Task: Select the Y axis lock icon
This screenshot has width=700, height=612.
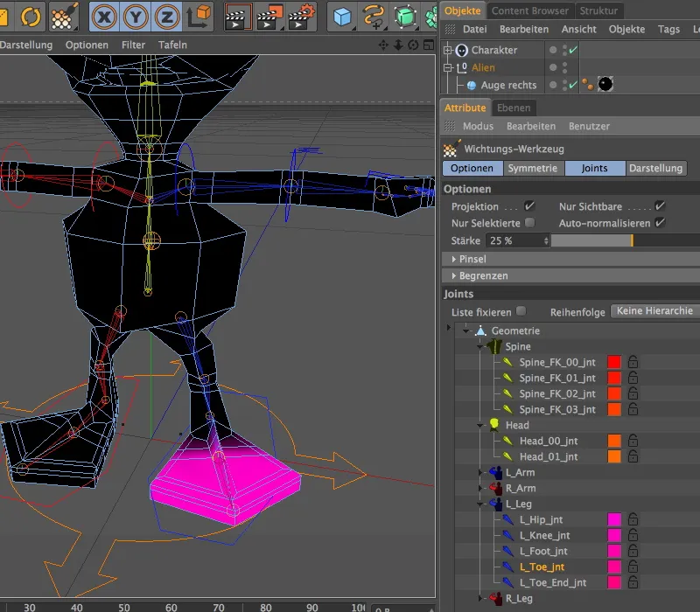Action: pos(134,16)
